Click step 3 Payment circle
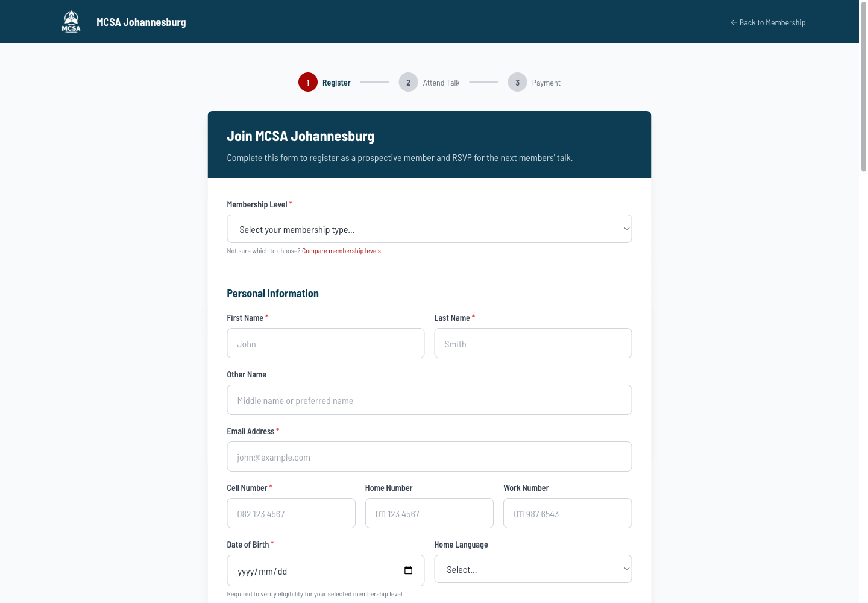Screen dimensions: 868x603 tap(517, 83)
